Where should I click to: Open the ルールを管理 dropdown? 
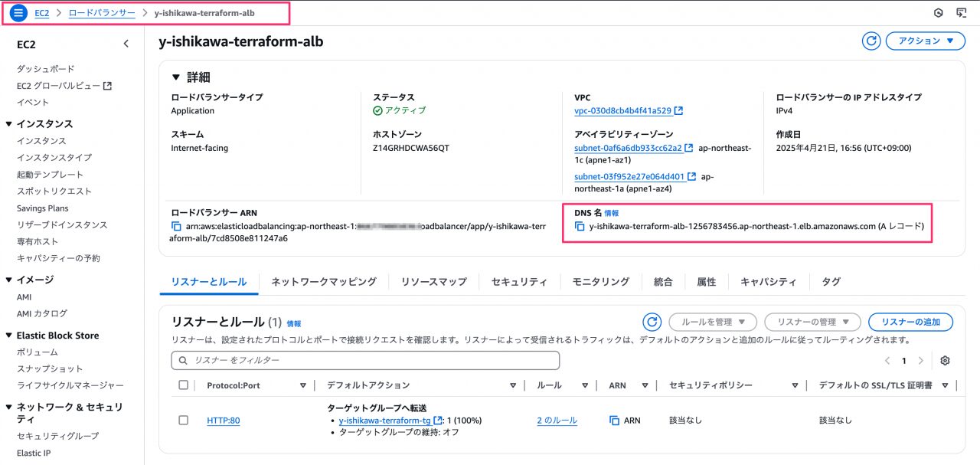point(713,322)
